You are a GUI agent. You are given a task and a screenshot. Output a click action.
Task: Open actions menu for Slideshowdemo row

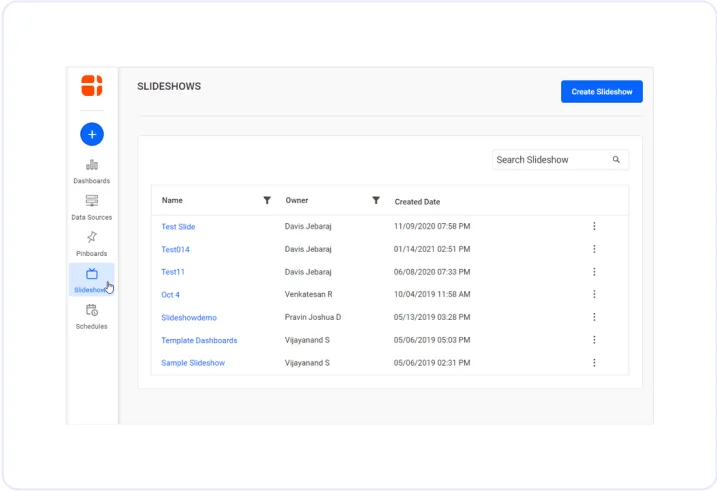pyautogui.click(x=594, y=317)
